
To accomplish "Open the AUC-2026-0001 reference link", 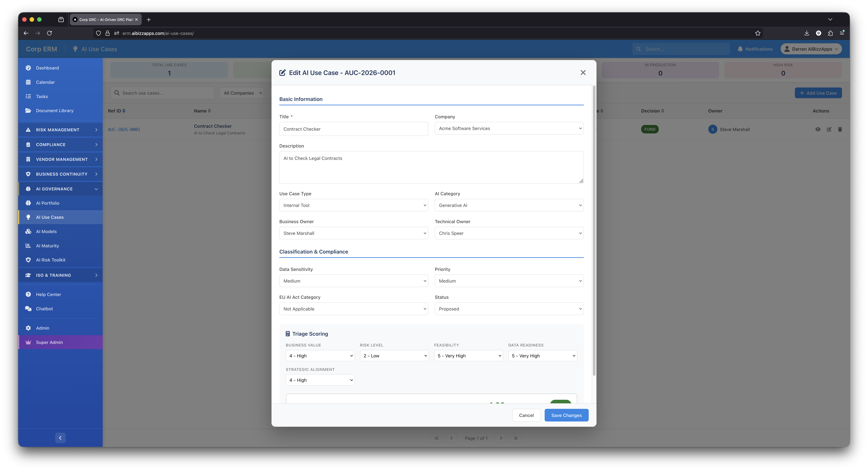I will tap(124, 129).
